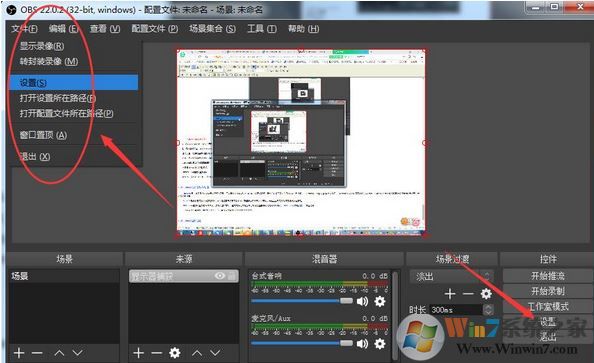Viewport: 594px width, 363px height.
Task: Choose 转封装录像(M) from the file menu
Action: tap(49, 61)
